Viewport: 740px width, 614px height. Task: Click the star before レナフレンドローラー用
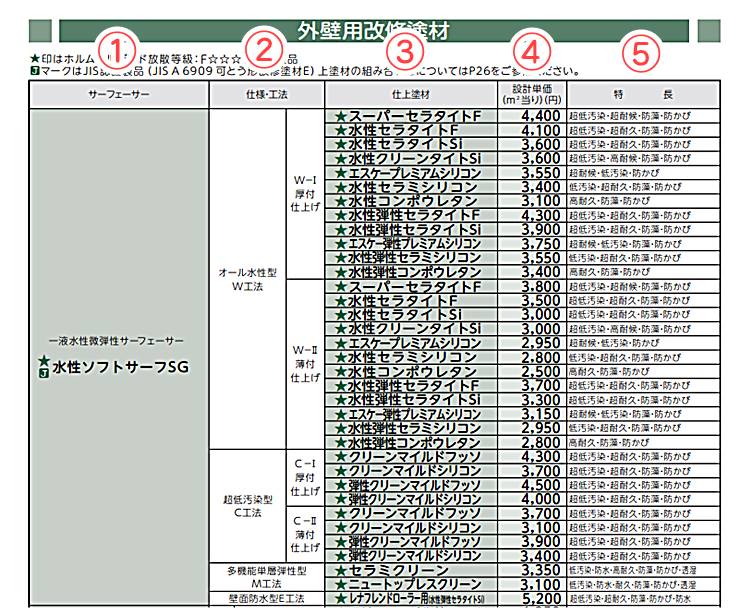[x=341, y=599]
